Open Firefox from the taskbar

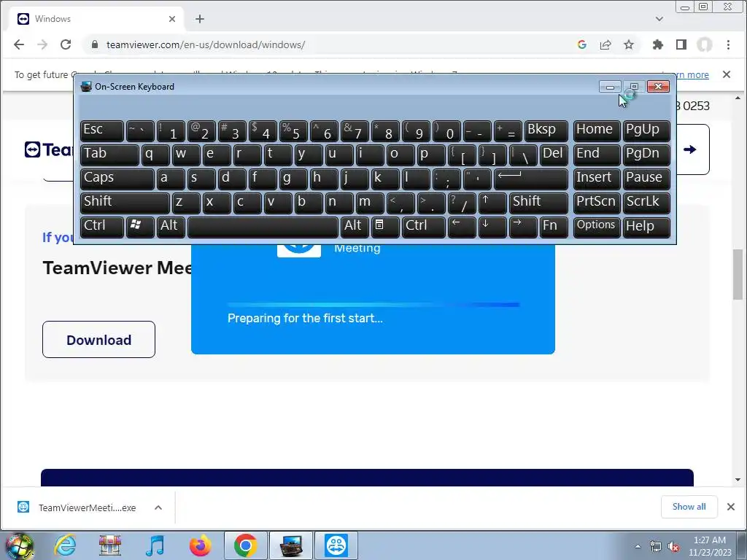[x=200, y=545]
